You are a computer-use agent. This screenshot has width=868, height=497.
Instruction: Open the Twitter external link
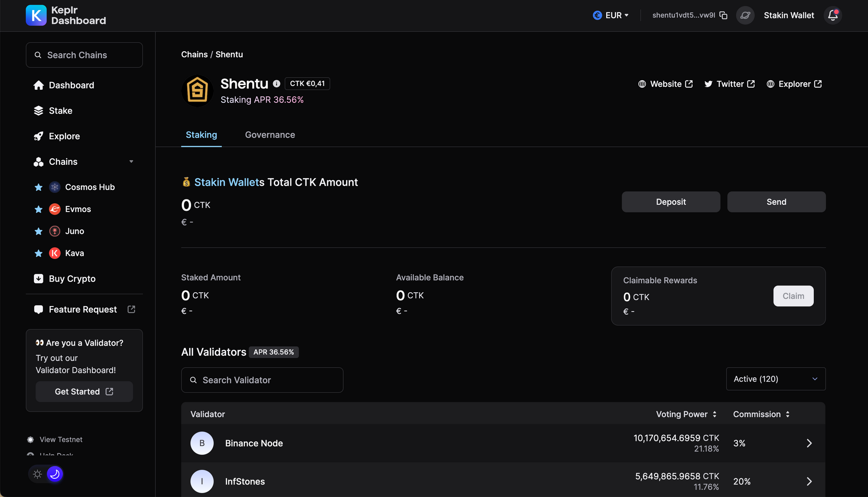click(730, 84)
